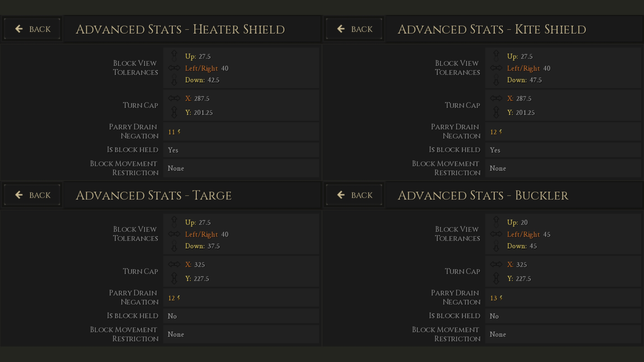Click the Kite Shield Down 47.5 value
The width and height of the screenshot is (644, 362).
535,80
